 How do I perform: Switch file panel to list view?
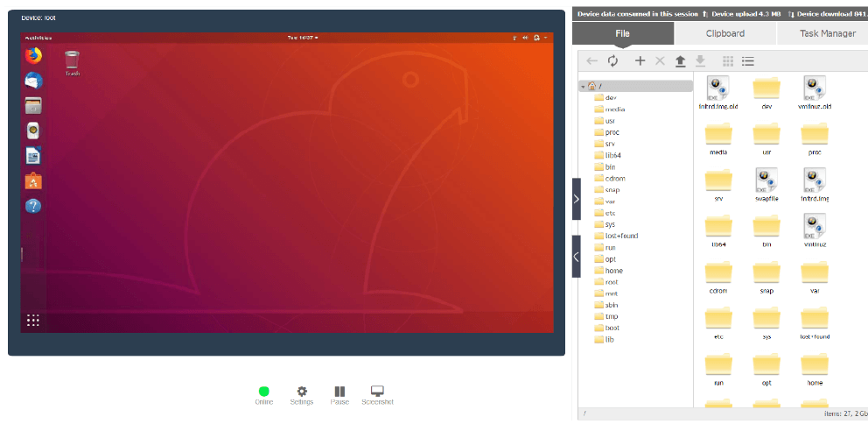(x=748, y=61)
